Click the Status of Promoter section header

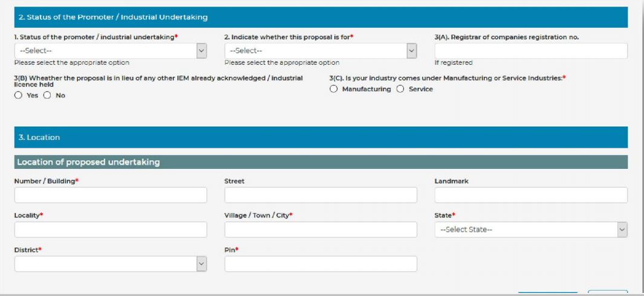point(320,18)
